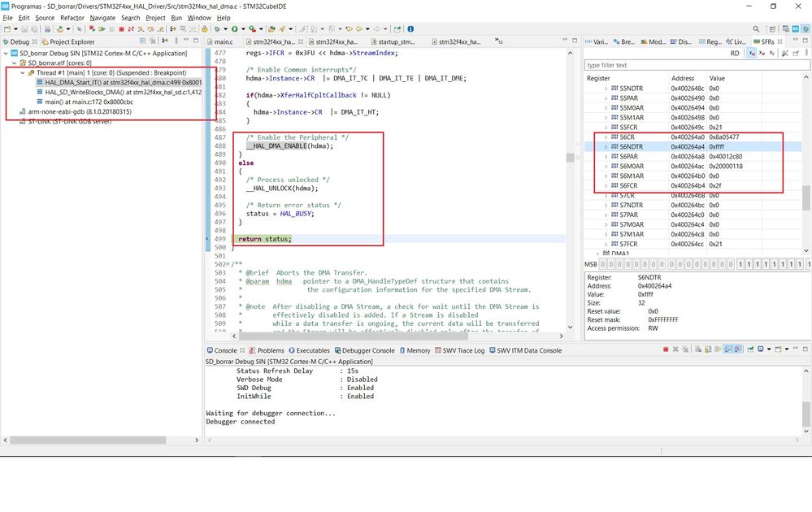Click the blue information icon in toolbar
The height and width of the screenshot is (512, 812).
click(410, 29)
